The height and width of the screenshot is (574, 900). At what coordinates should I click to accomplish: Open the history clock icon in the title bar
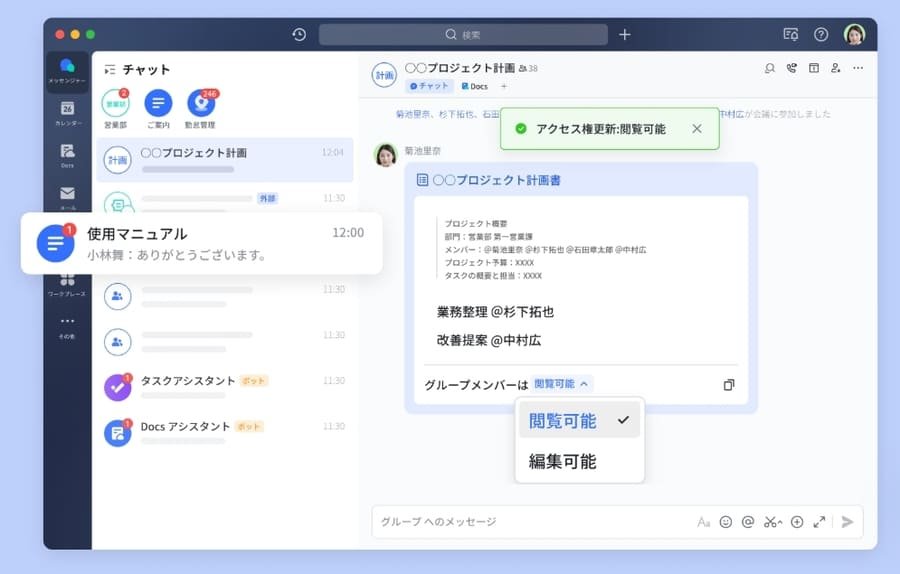[x=298, y=34]
